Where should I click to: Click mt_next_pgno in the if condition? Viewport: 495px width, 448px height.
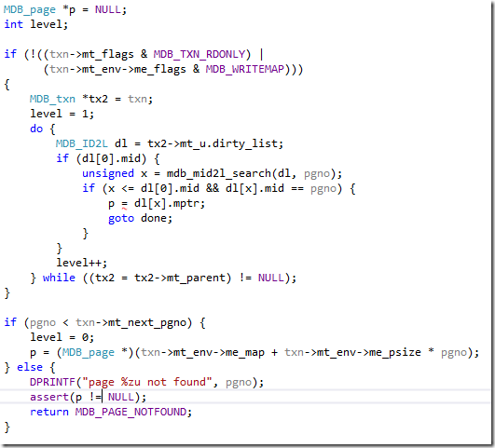pos(146,323)
